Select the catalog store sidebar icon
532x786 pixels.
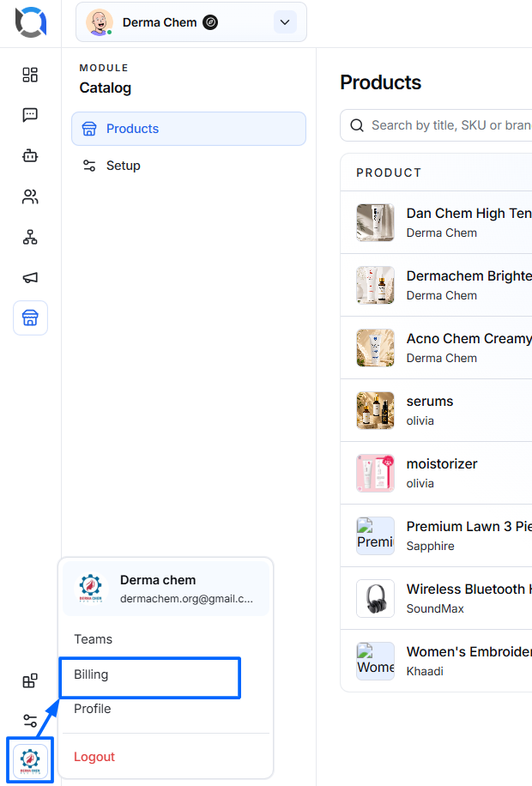pos(30,317)
